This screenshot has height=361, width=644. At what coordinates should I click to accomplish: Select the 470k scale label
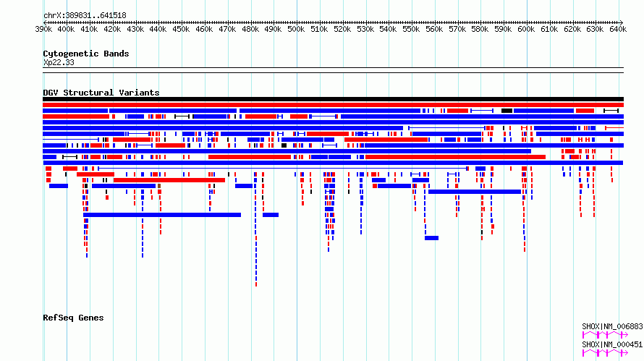(227, 29)
